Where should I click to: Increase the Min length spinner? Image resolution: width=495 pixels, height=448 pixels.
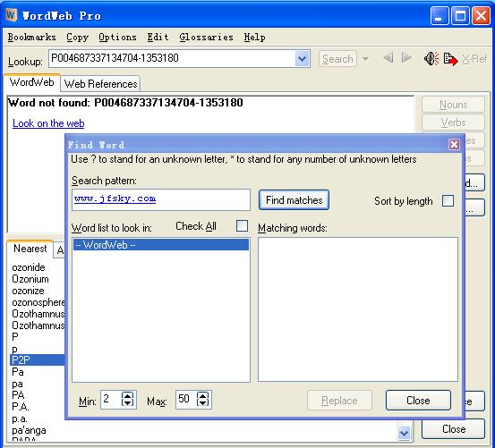coord(127,396)
